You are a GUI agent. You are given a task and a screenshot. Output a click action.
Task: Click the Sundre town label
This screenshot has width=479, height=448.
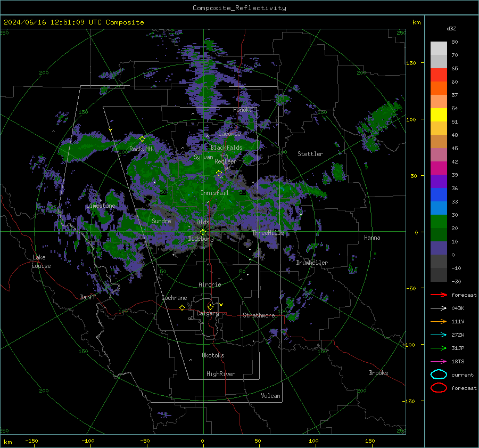coord(161,221)
